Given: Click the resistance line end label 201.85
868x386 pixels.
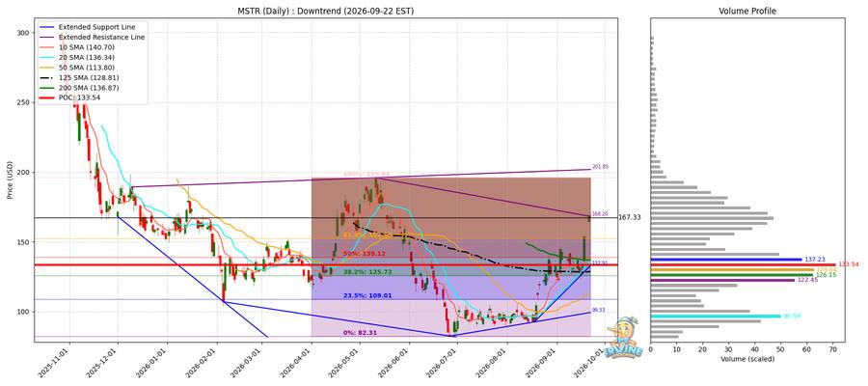Looking at the screenshot, I should click(600, 167).
